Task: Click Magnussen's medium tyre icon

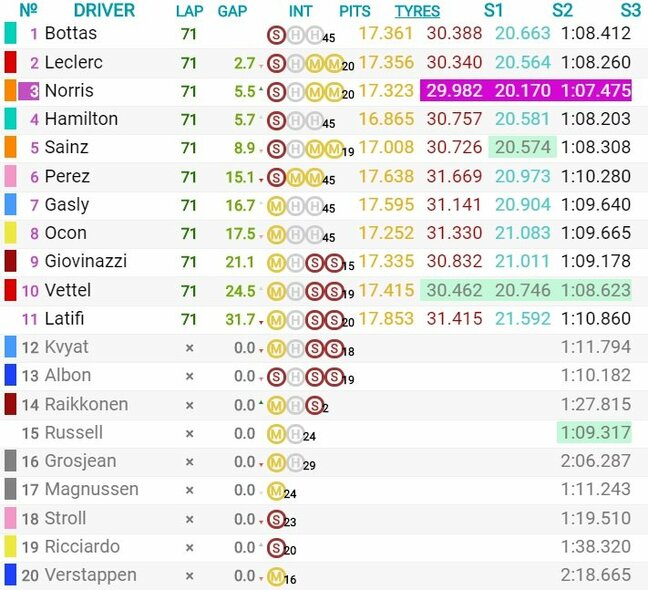Action: tap(276, 491)
